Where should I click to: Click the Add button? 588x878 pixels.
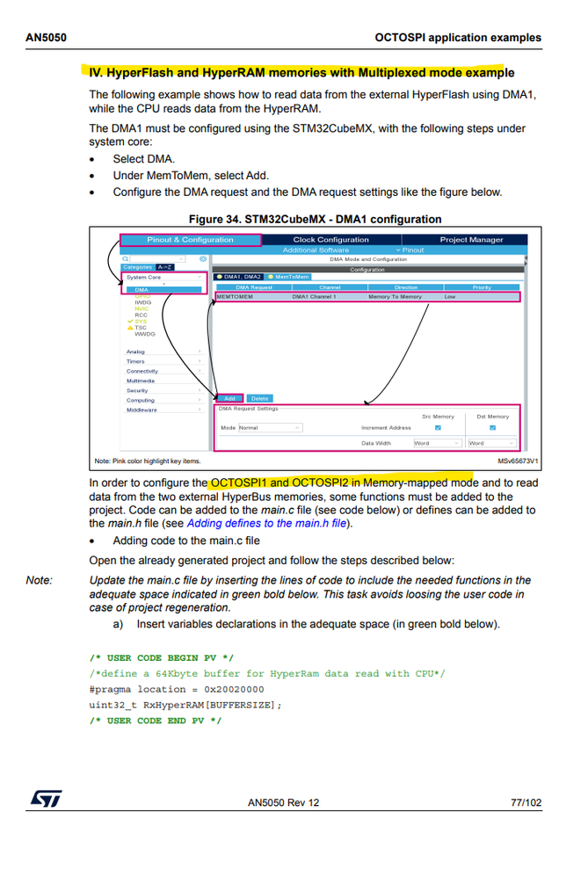click(x=229, y=399)
